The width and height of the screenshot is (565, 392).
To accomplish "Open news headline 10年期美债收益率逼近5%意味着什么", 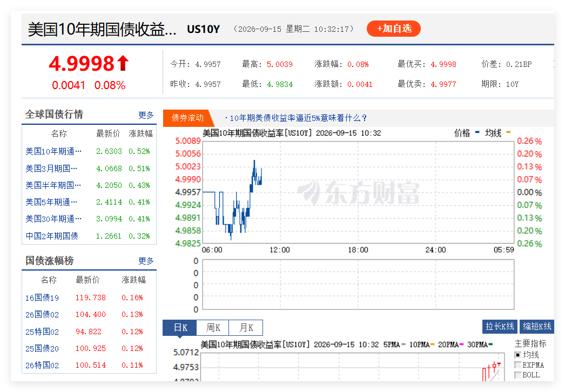I will pos(298,118).
